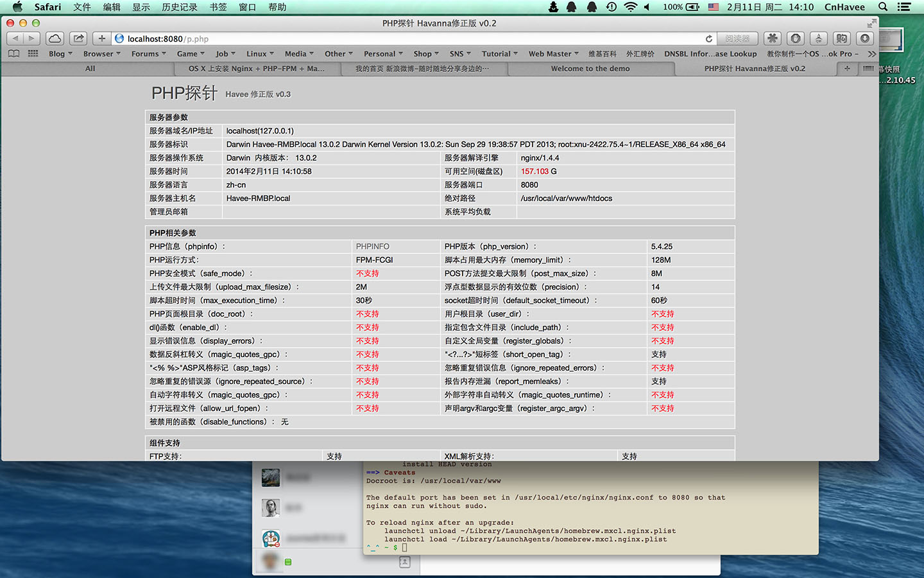The width and height of the screenshot is (924, 578).
Task: Show the reading list book icon
Action: 13,54
